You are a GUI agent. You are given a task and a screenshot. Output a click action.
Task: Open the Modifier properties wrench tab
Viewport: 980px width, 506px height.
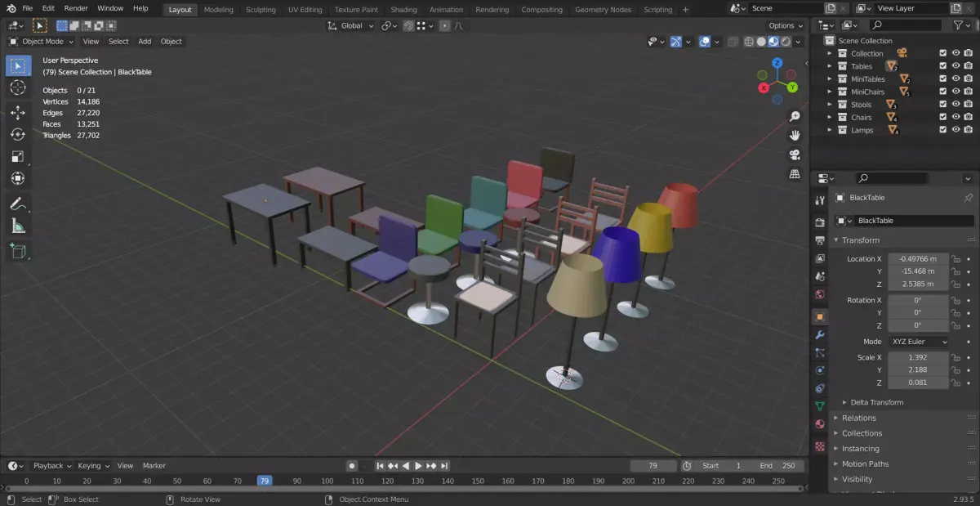pos(820,334)
